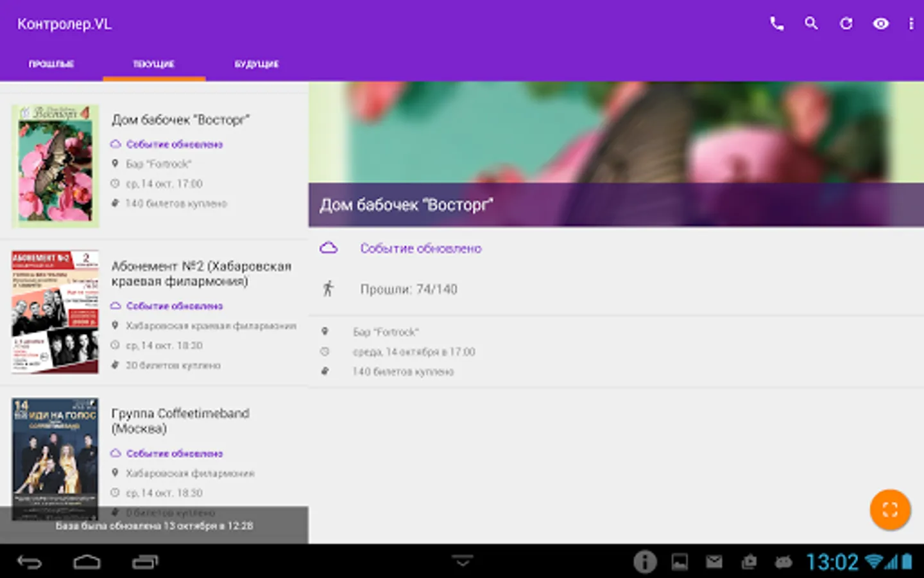Screen dimensions: 924x578
Task: Click 140 билетов куплено in detail panel
Action: click(403, 372)
